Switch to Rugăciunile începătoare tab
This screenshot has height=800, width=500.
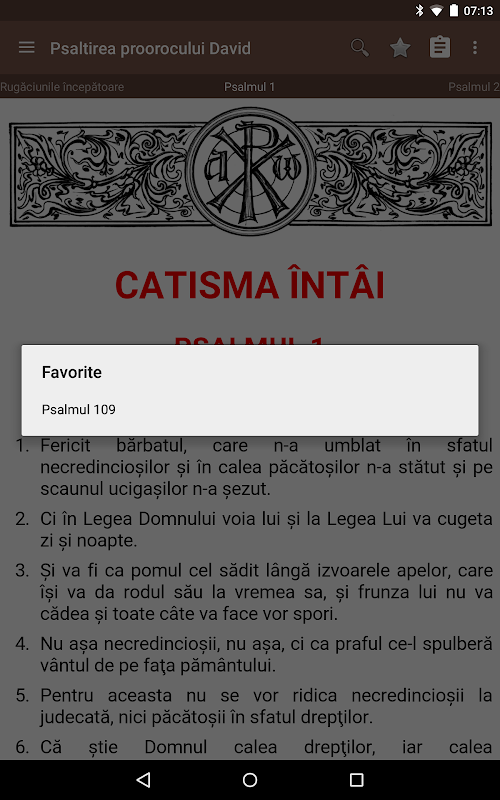pos(62,87)
